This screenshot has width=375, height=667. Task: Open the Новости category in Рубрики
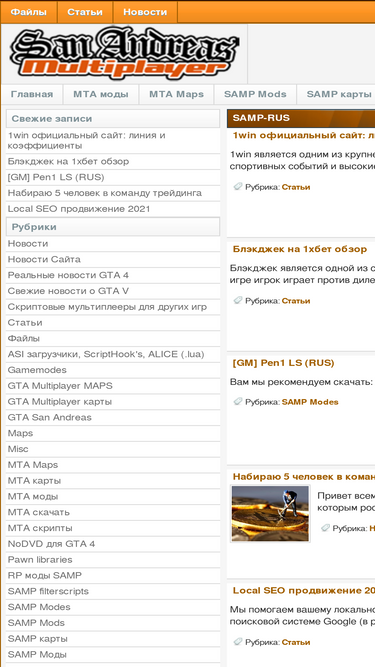[28, 243]
